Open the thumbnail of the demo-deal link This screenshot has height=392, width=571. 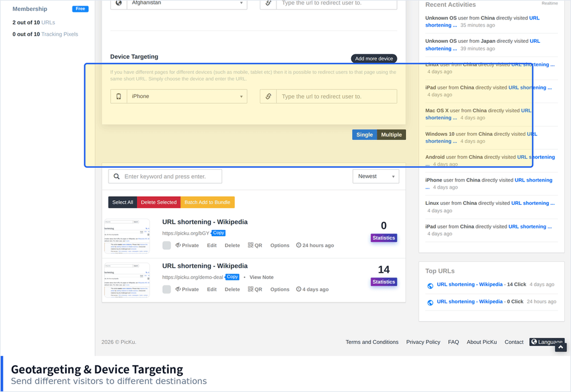(127, 280)
